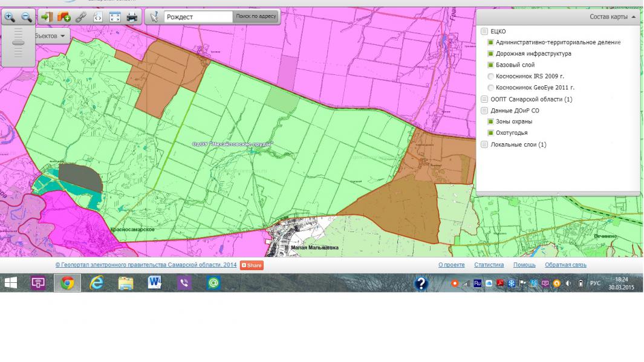
Task: Toggle the Дорожная инфраструктура layer checkbox
Action: click(490, 54)
